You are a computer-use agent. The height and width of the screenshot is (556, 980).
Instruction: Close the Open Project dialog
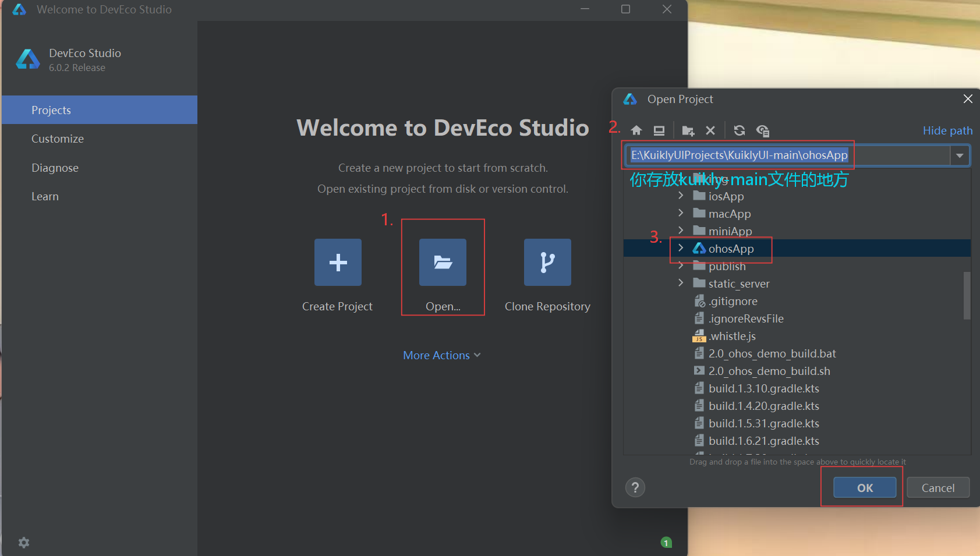[968, 99]
